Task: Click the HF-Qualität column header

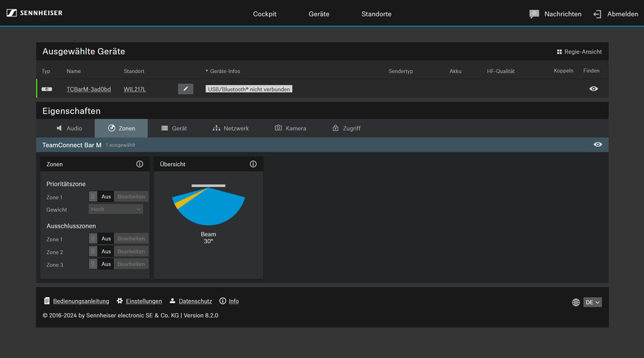Action: (x=501, y=71)
